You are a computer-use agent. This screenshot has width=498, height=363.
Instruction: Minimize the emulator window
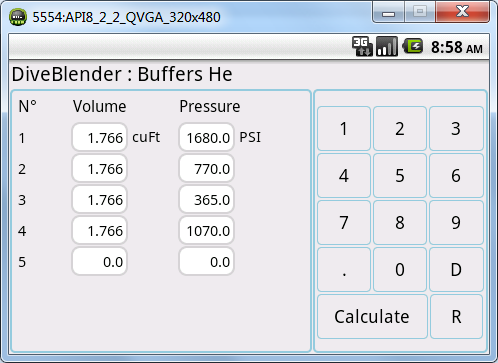tap(388, 12)
